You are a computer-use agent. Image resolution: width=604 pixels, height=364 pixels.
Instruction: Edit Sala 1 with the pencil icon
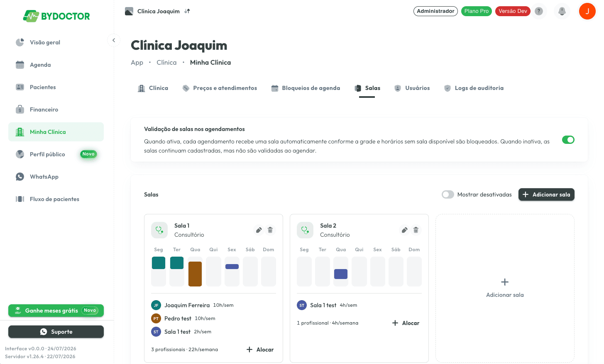259,230
